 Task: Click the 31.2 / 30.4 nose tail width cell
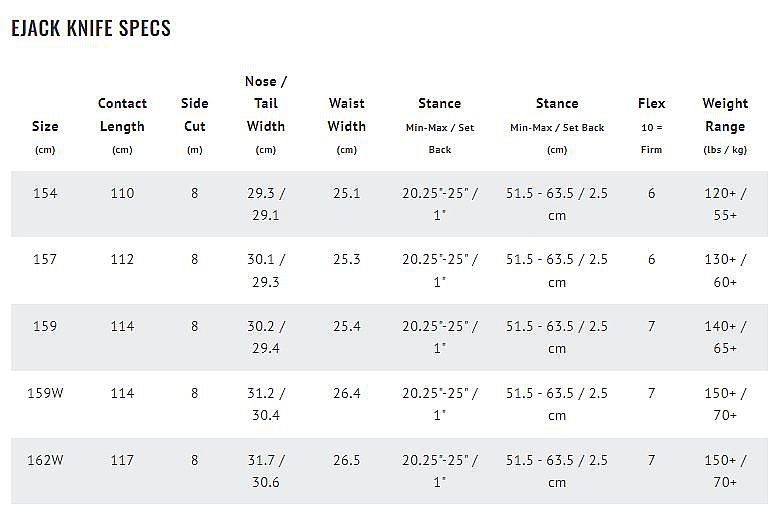(266, 404)
